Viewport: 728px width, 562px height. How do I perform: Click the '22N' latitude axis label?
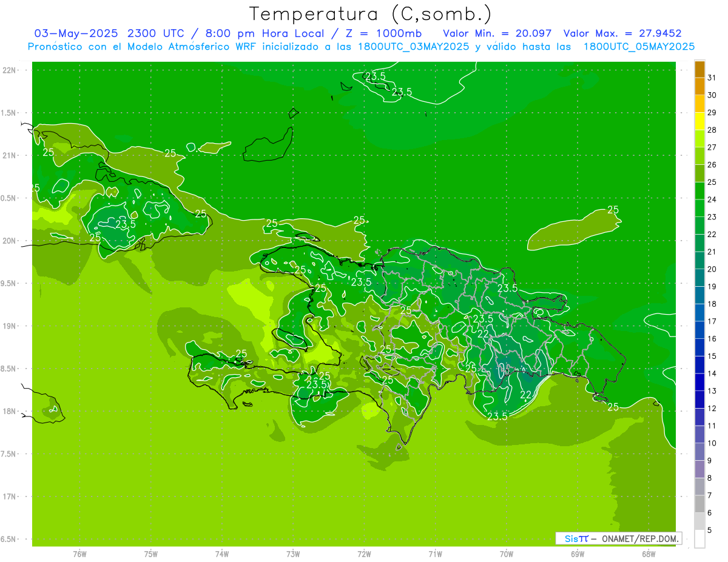click(10, 70)
